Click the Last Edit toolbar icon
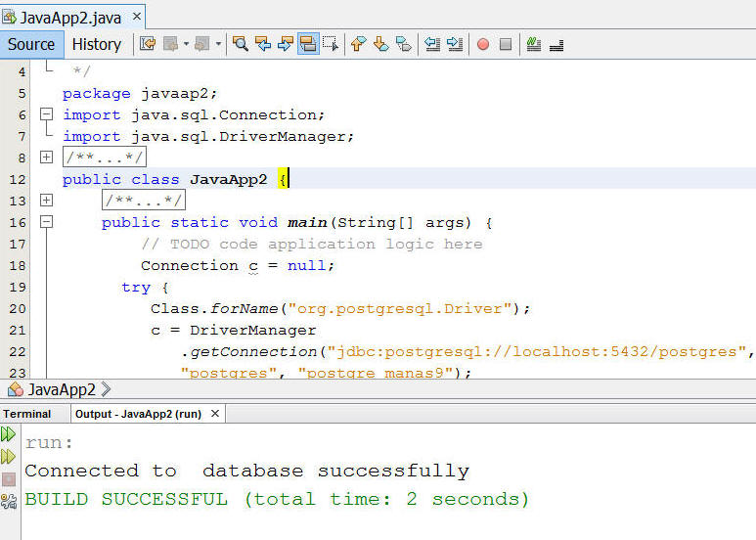The image size is (756, 540). click(148, 44)
